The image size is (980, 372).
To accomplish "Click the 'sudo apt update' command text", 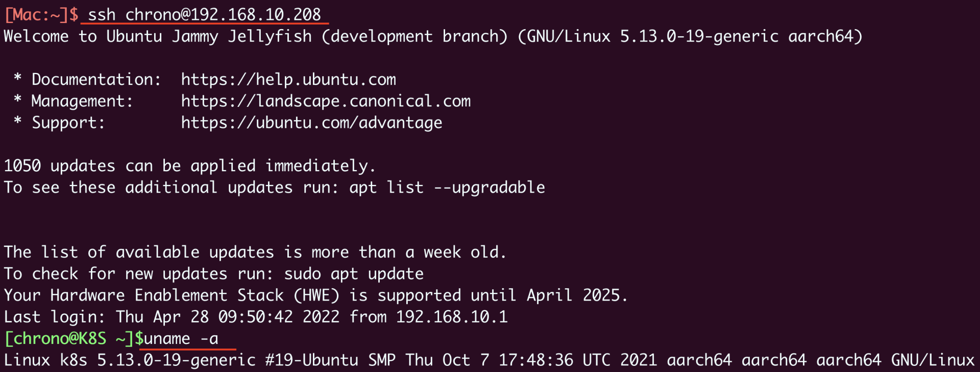I will pyautogui.click(x=354, y=274).
